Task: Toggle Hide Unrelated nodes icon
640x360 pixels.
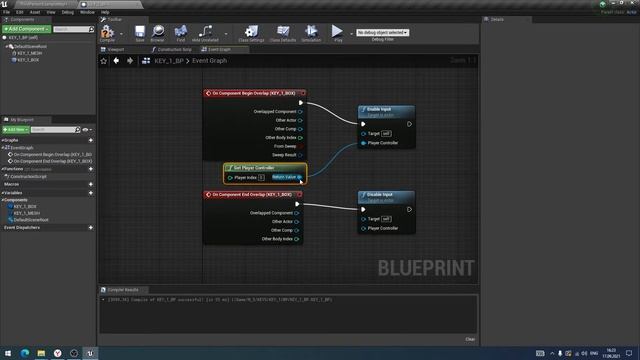Action: pos(205,33)
